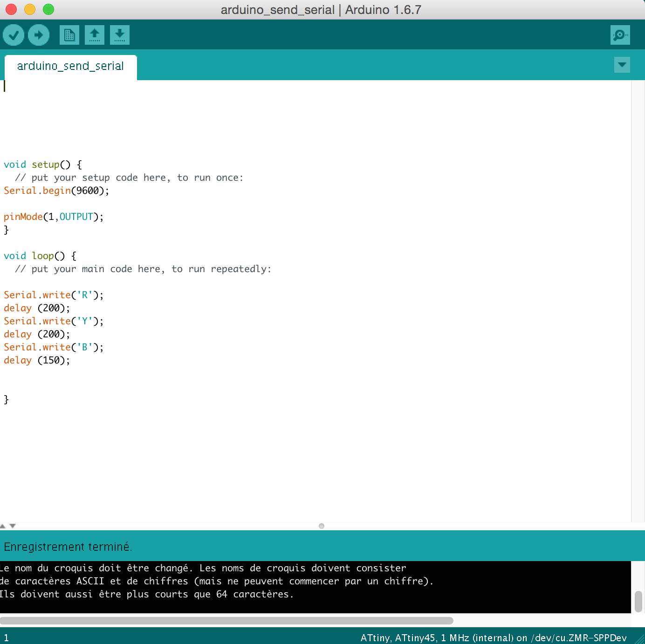Image resolution: width=645 pixels, height=644 pixels.
Task: Open the tab options dropdown arrow
Action: click(x=622, y=65)
